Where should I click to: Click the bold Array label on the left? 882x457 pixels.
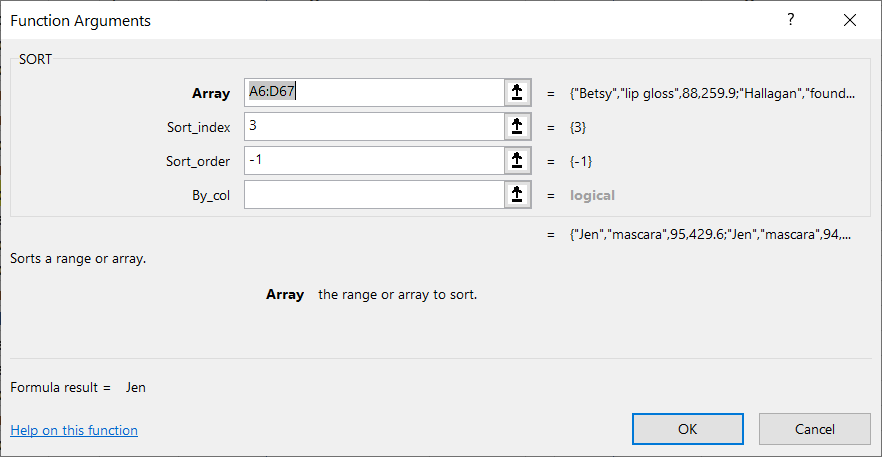[x=210, y=94]
